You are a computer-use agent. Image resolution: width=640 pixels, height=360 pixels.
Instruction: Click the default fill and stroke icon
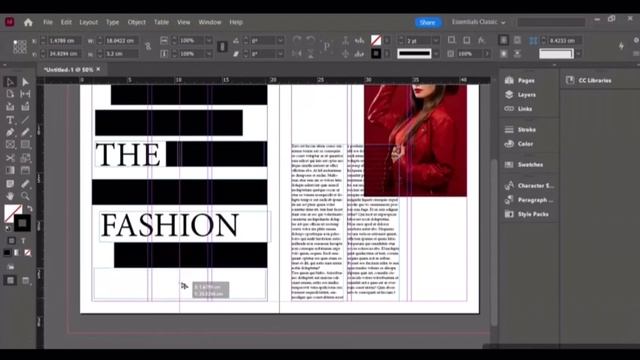7,228
